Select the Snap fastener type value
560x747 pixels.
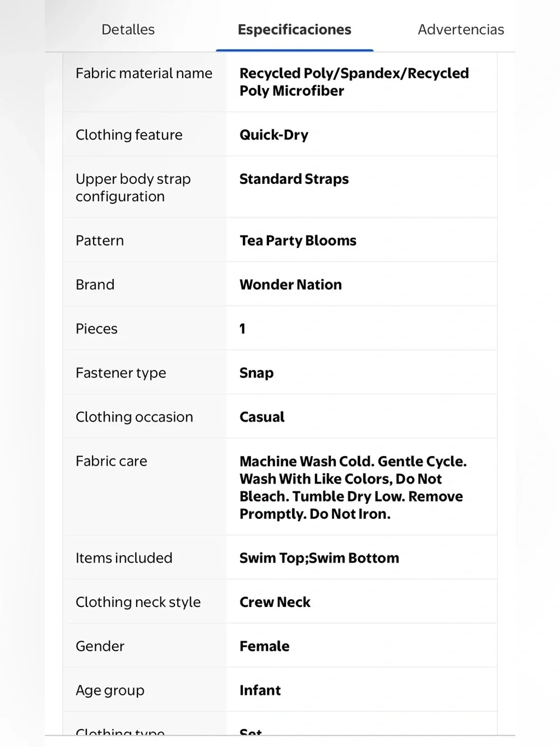pos(256,373)
